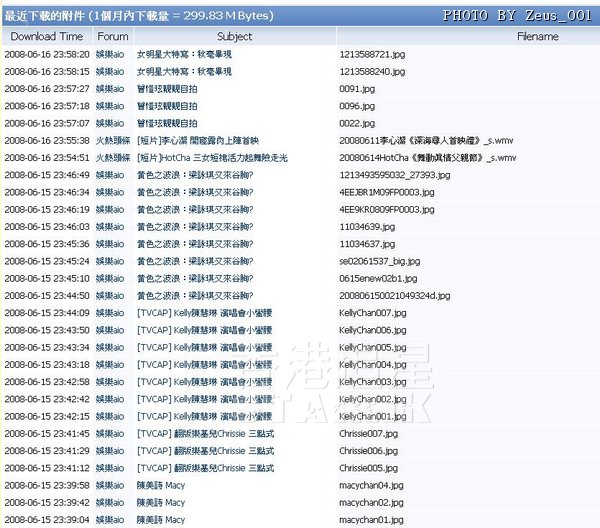Screen dimensions: 600x528
Task: Open the file 0022.jpg
Action: (356, 123)
